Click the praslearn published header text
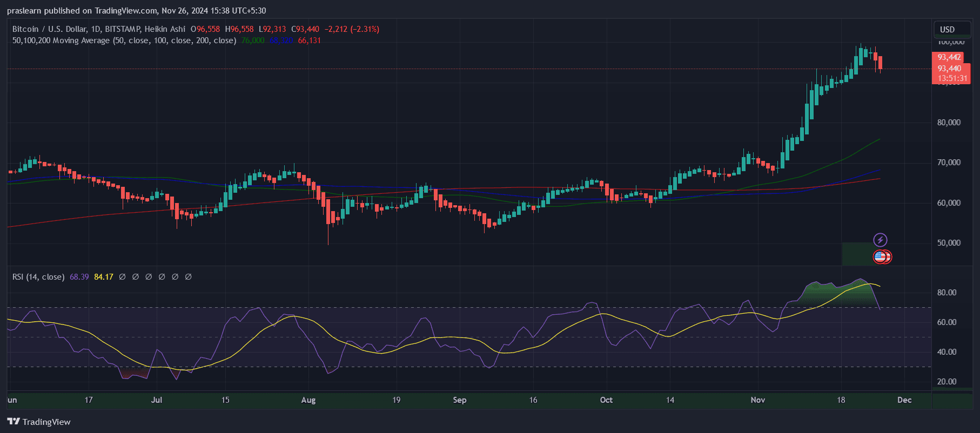980x433 pixels. pos(136,11)
